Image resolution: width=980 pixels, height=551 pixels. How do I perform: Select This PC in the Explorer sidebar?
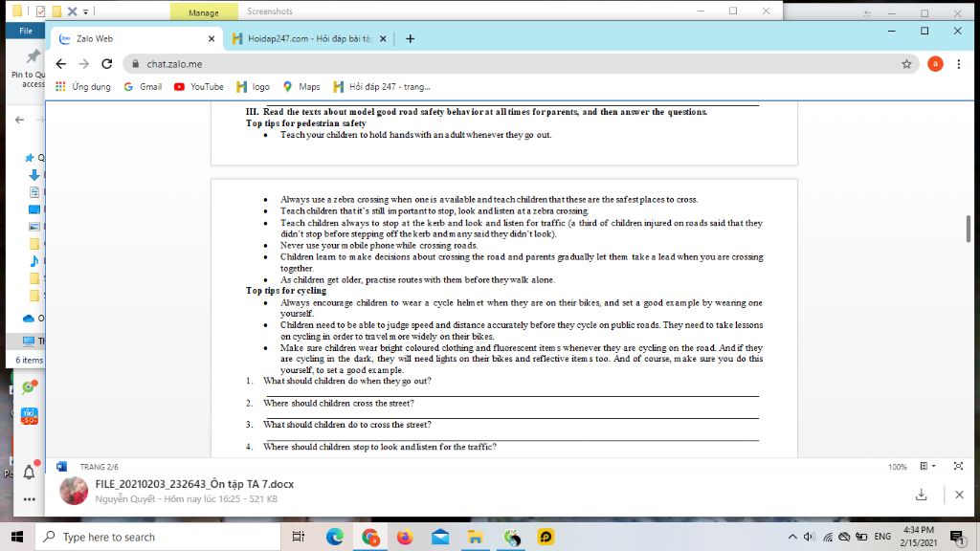pos(29,342)
